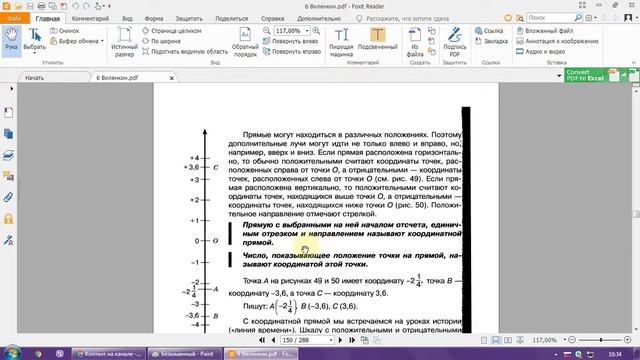Set Actual Size (Истинный размер)
Image resolution: width=640 pixels, height=360 pixels.
124,42
